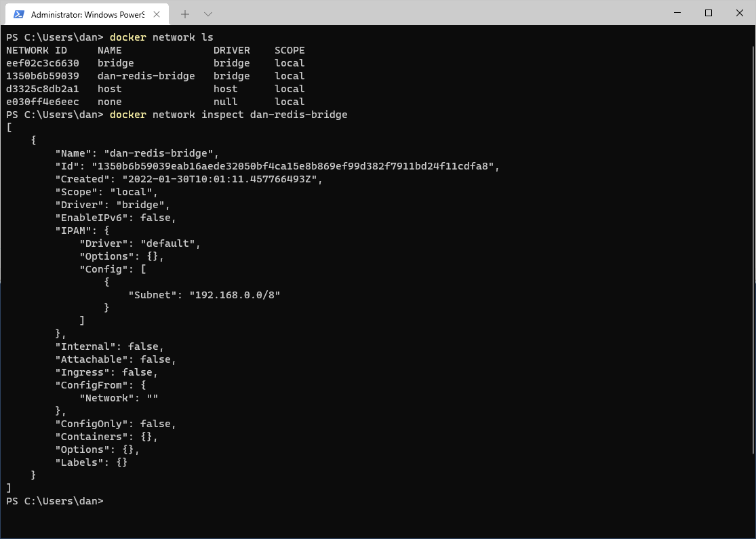Click the "Scope": "local" line

coord(106,192)
